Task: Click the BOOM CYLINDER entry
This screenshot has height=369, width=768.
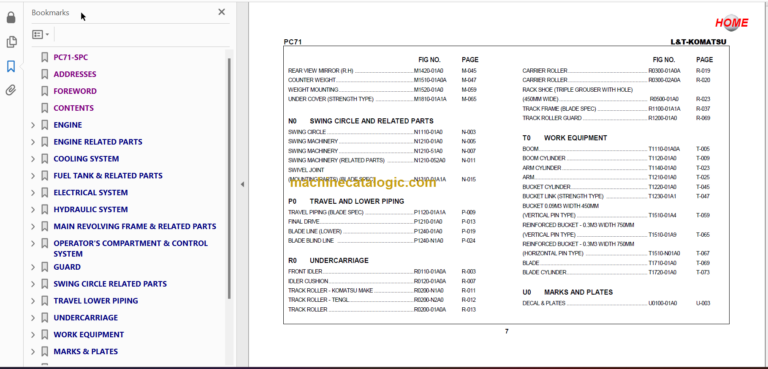Action: coord(616,159)
